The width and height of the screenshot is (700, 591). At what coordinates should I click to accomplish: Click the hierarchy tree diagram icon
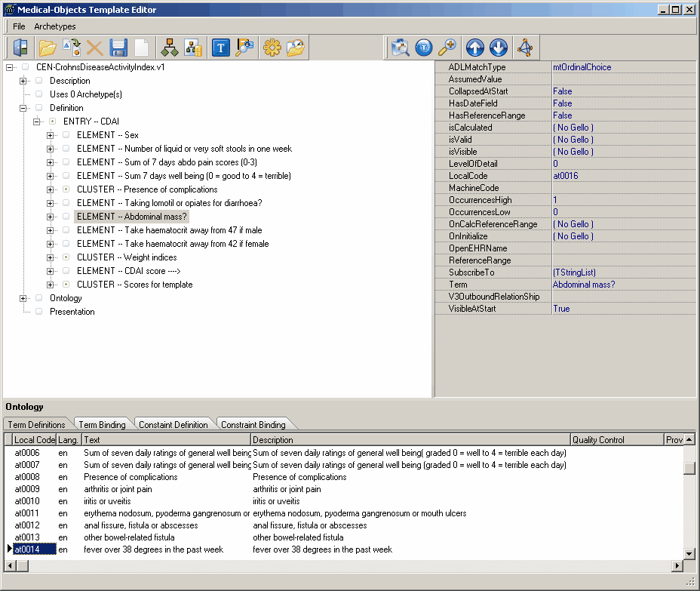(170, 48)
